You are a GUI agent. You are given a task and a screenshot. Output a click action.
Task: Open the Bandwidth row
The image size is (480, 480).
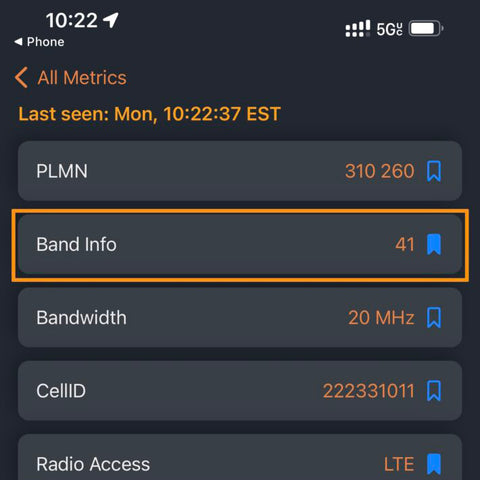click(240, 318)
